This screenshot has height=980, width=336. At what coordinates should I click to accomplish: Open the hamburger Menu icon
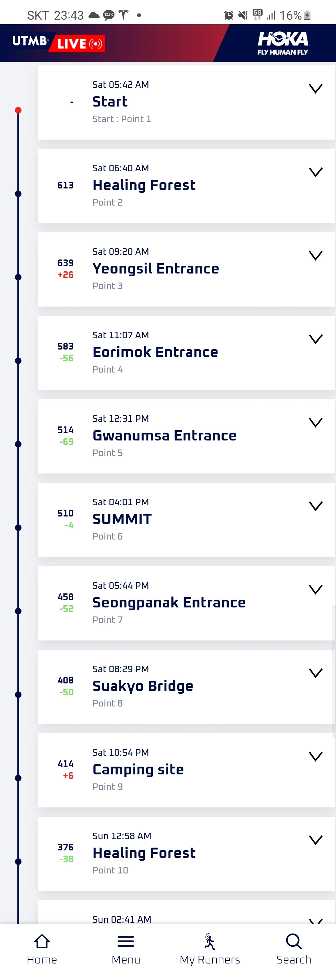[126, 941]
